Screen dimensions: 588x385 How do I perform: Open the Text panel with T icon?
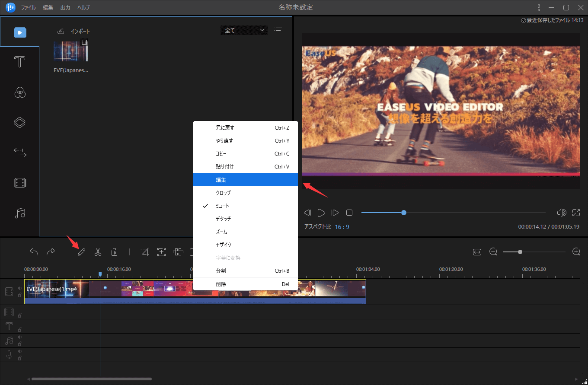[x=20, y=62]
